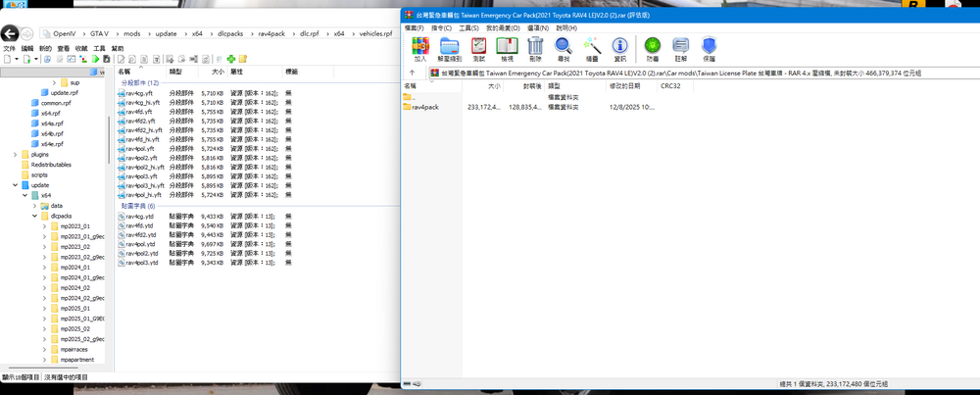Expand the mp2025_01 folder node
Image resolution: width=980 pixels, height=395 pixels.
(x=44, y=308)
